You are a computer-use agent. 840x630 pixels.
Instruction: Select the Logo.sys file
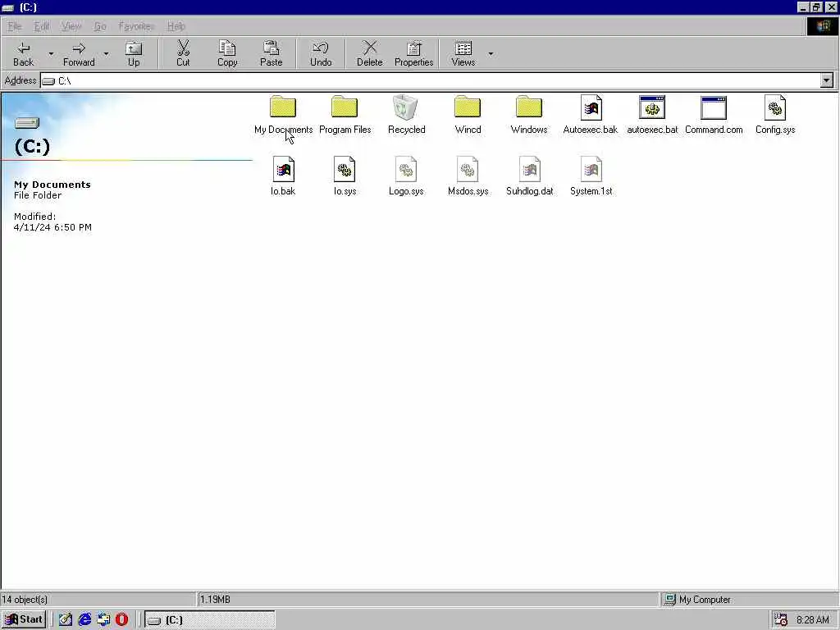click(x=406, y=176)
